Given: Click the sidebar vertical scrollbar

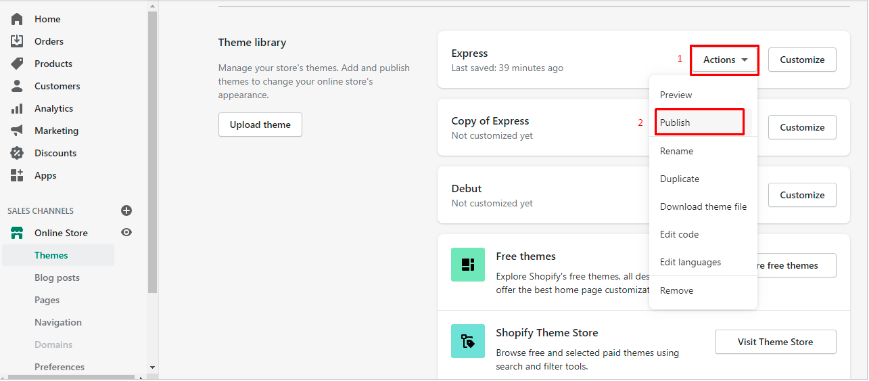Looking at the screenshot, I should (x=153, y=153).
